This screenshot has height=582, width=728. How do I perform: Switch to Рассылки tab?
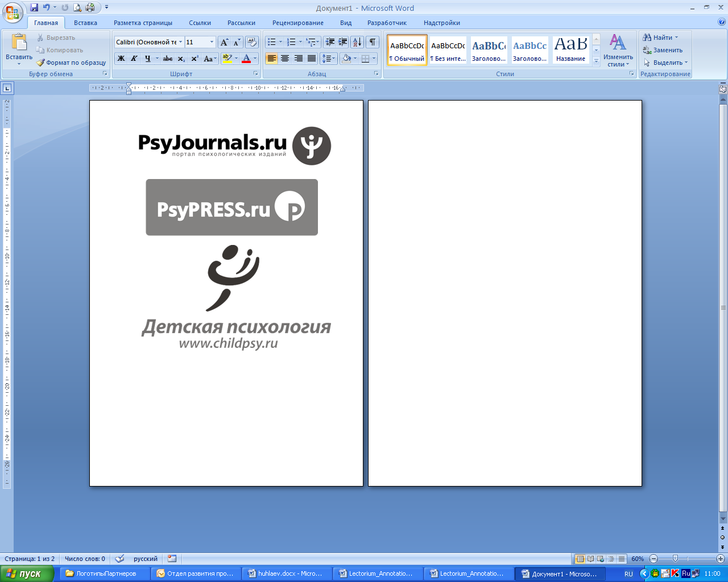[241, 23]
